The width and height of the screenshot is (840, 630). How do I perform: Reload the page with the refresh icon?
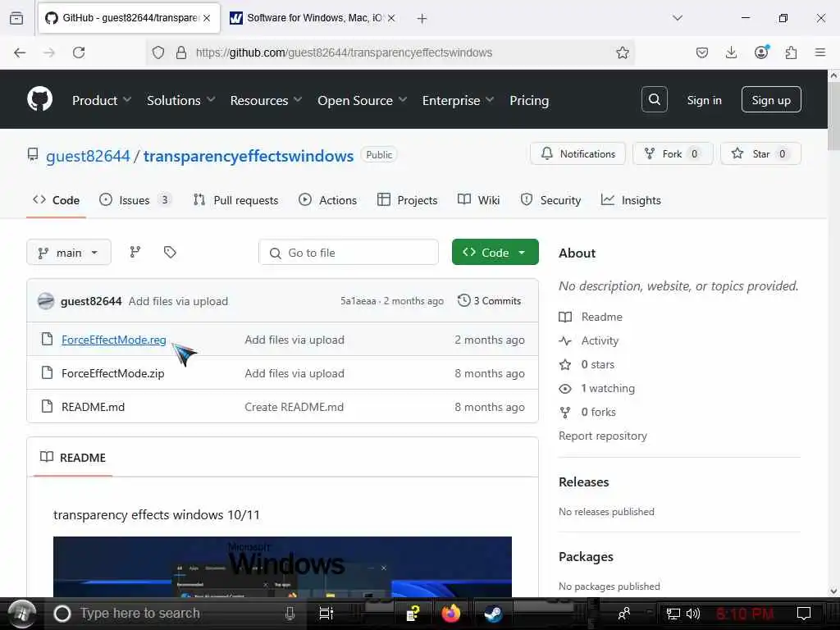tap(79, 52)
